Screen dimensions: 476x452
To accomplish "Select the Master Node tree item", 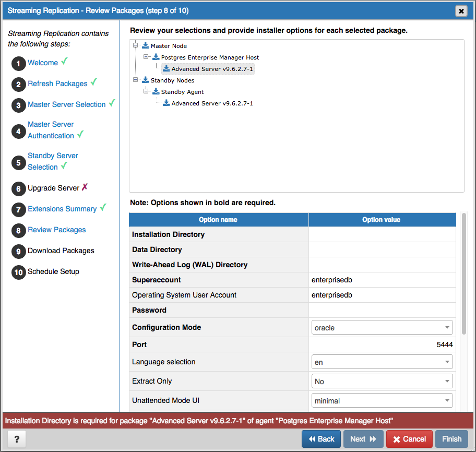I will click(169, 46).
